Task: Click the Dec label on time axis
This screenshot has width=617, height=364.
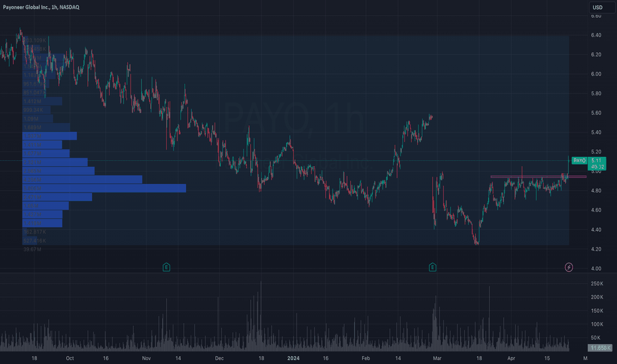Action: (219, 358)
